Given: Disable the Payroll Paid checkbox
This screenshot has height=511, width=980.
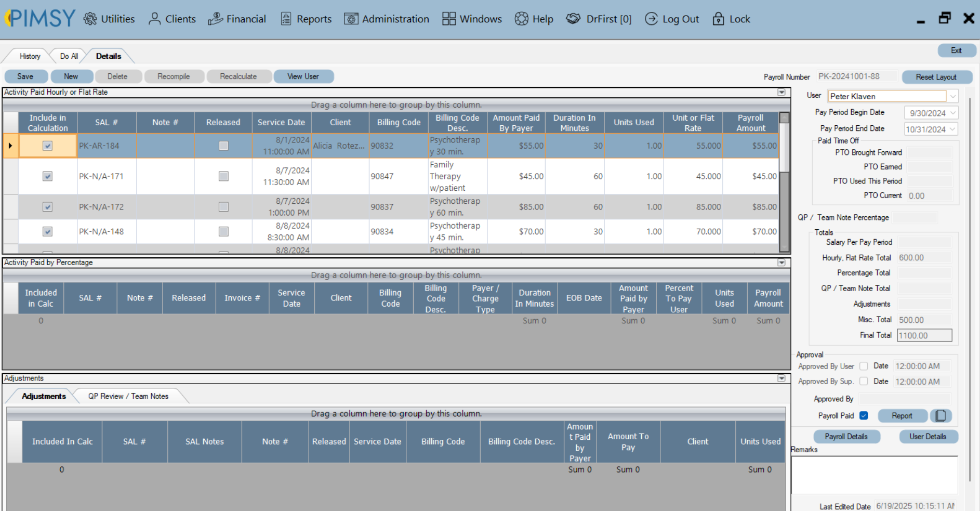Looking at the screenshot, I should tap(864, 415).
